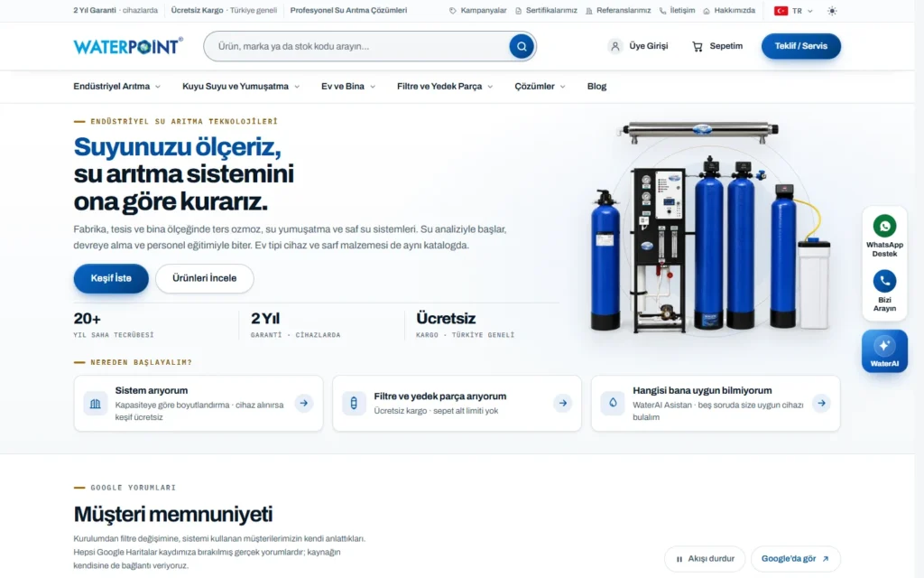Open the Filtre ve yedek parça arıyorum title

(439, 396)
